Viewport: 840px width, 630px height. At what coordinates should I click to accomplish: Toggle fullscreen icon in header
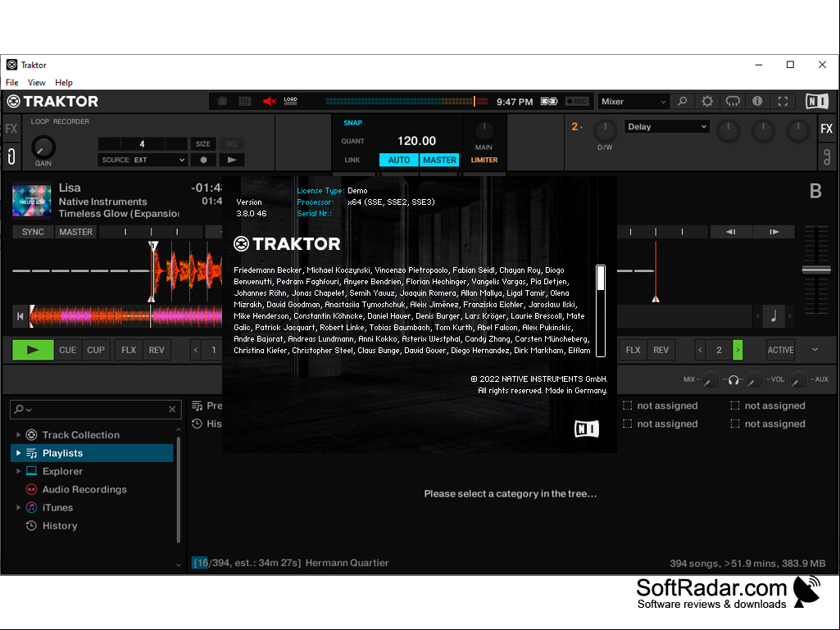click(783, 102)
